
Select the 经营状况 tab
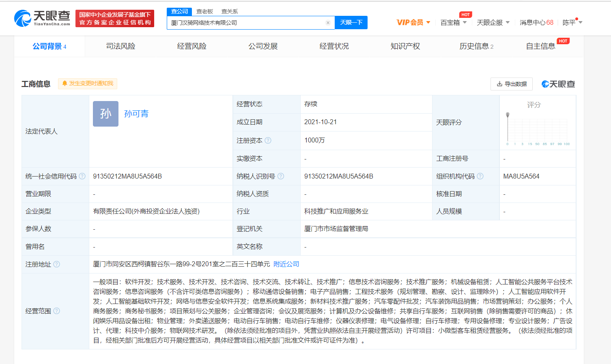(x=334, y=46)
